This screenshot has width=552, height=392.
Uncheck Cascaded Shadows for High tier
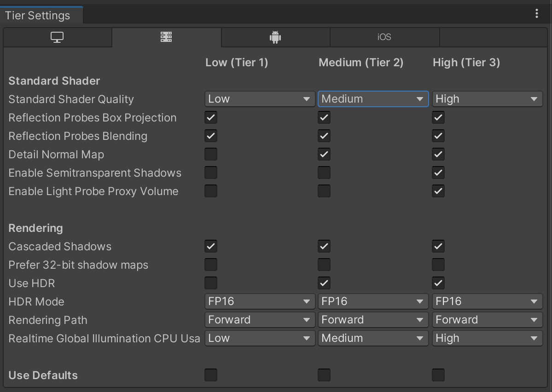438,246
